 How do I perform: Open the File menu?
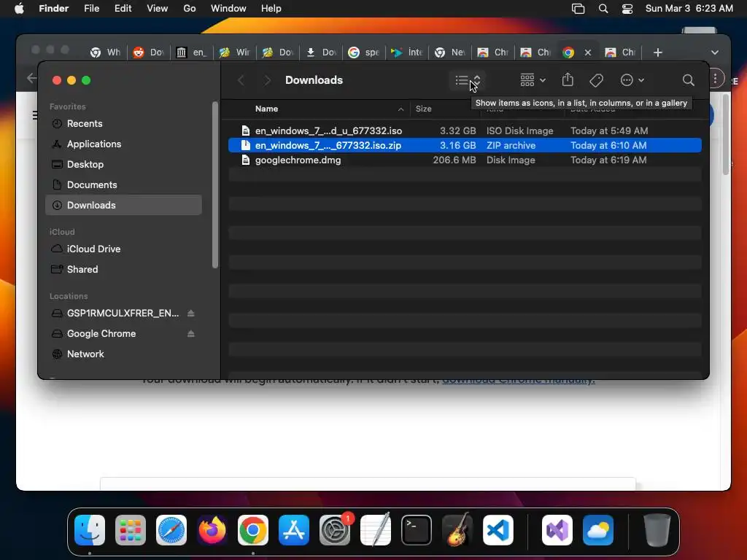[91, 9]
